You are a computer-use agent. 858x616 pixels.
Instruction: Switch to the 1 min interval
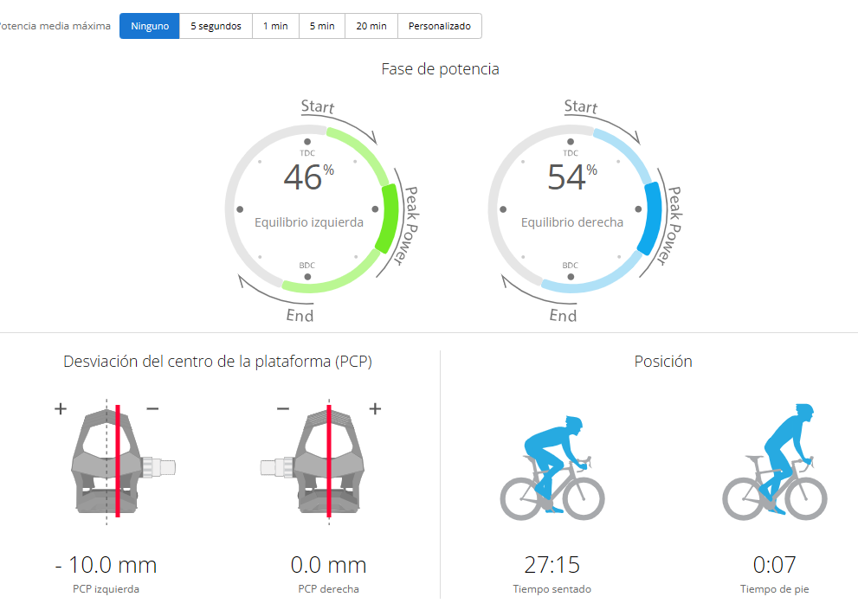[276, 26]
